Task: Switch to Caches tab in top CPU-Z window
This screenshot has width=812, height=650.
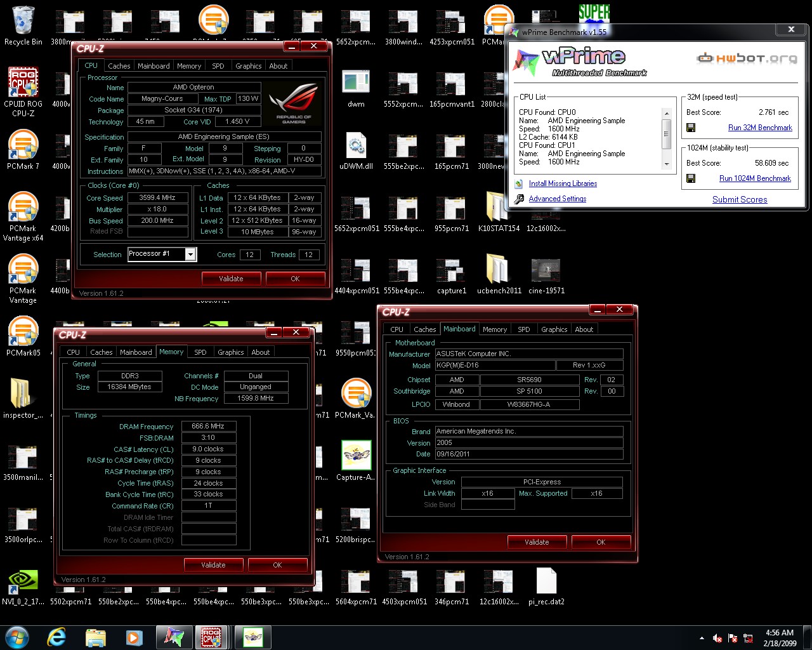Action: [x=119, y=66]
